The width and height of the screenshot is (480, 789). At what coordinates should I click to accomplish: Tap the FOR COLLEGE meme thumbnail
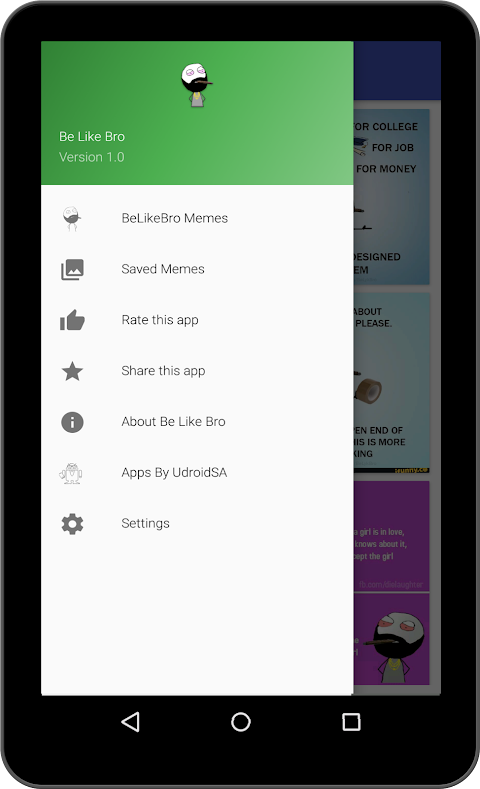point(391,197)
